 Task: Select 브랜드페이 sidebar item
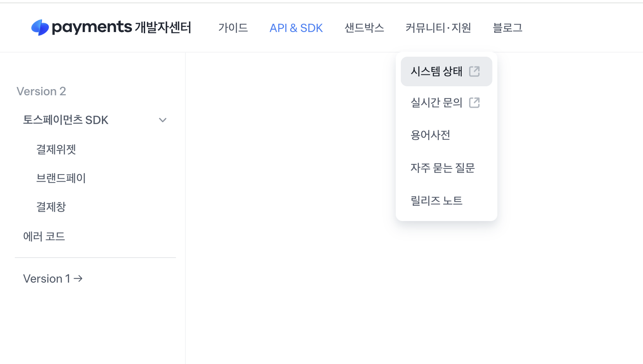[61, 178]
